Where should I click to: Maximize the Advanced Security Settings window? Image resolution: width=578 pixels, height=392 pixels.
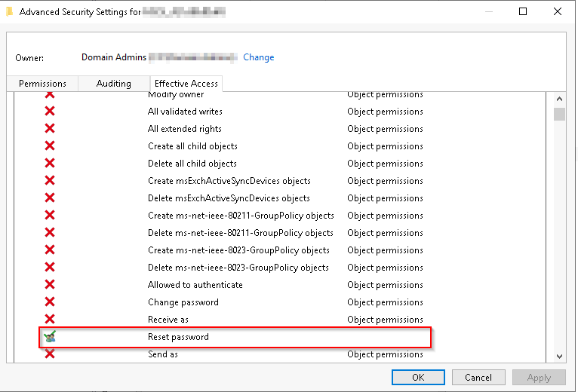pyautogui.click(x=524, y=11)
